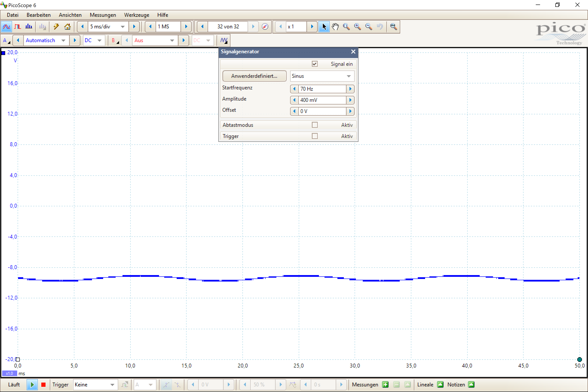Stop capture with red square button

[43, 384]
